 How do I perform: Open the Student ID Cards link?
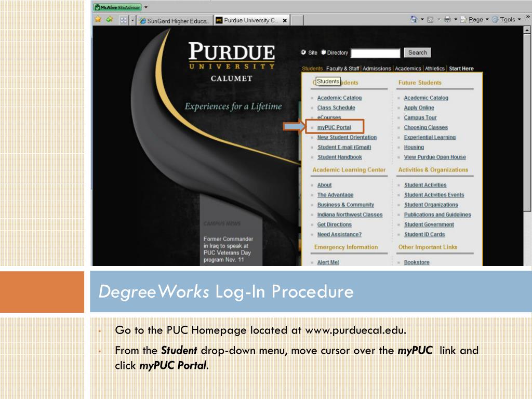point(424,234)
